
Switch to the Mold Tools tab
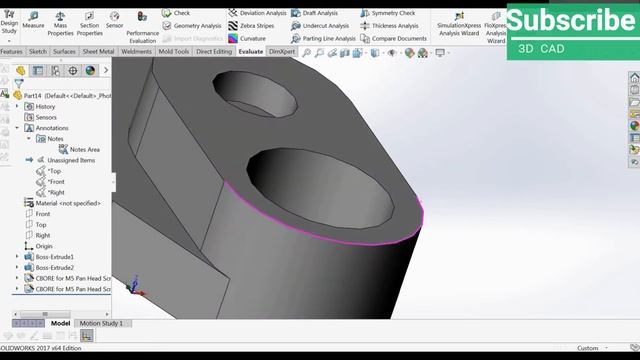pyautogui.click(x=173, y=51)
